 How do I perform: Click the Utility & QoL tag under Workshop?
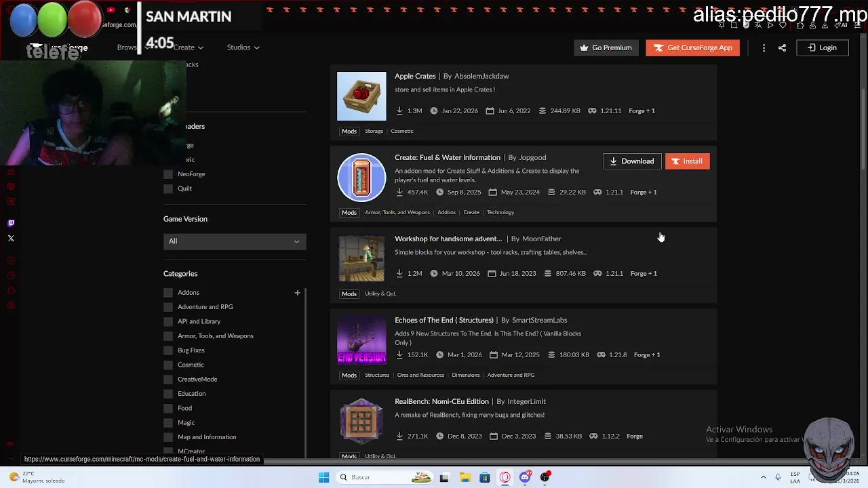tap(380, 293)
